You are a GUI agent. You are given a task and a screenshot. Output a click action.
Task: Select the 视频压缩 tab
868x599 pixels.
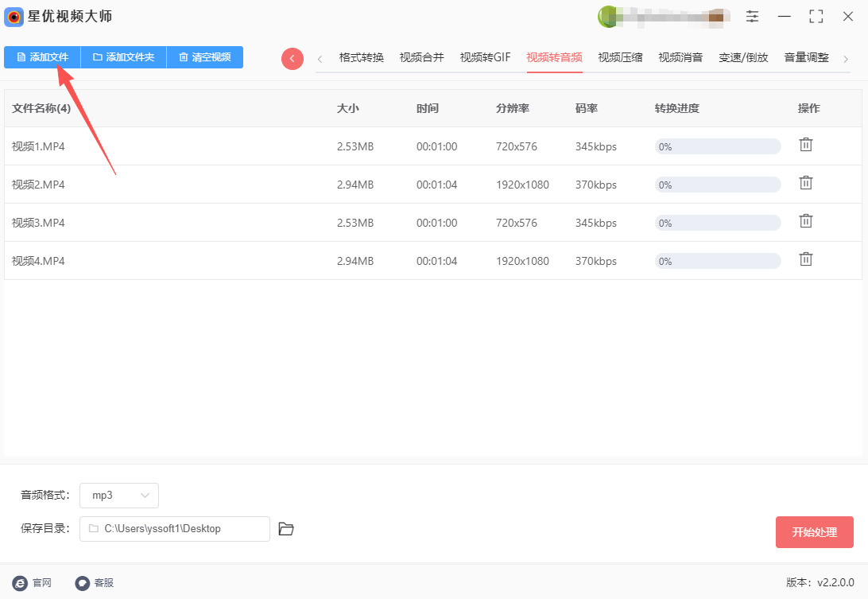click(620, 57)
